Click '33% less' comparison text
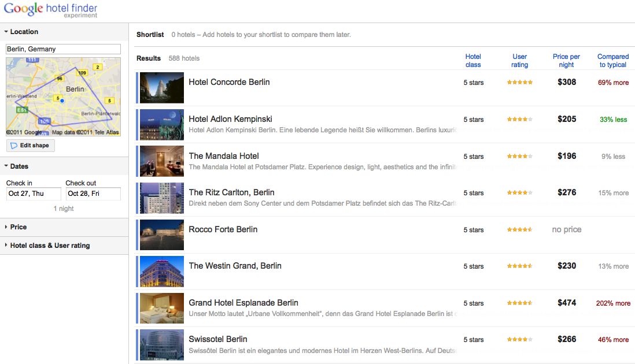 (613, 119)
